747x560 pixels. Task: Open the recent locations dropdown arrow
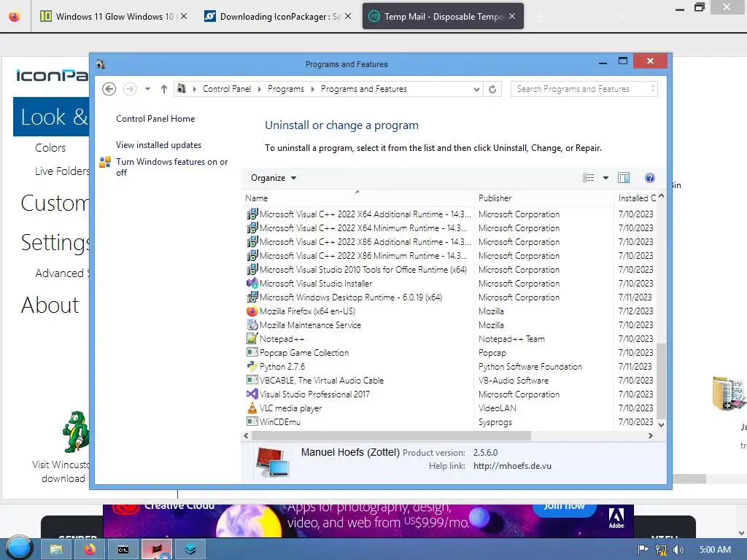coord(147,89)
